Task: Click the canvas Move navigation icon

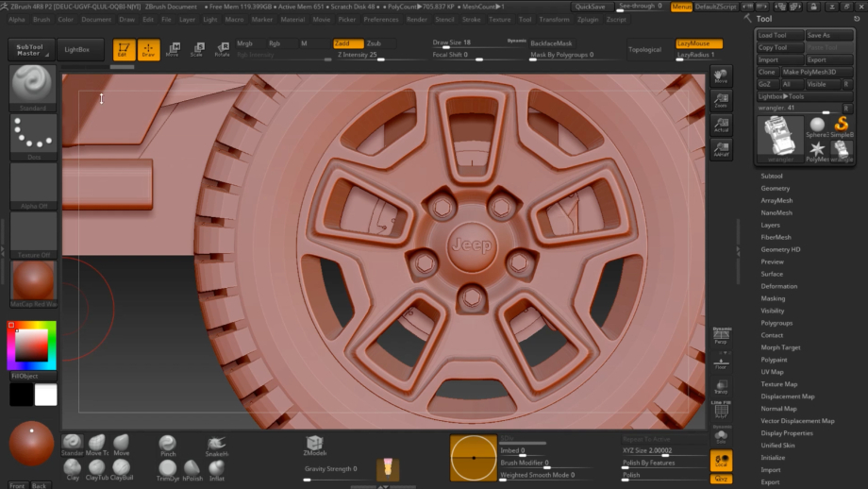Action: 721,76
